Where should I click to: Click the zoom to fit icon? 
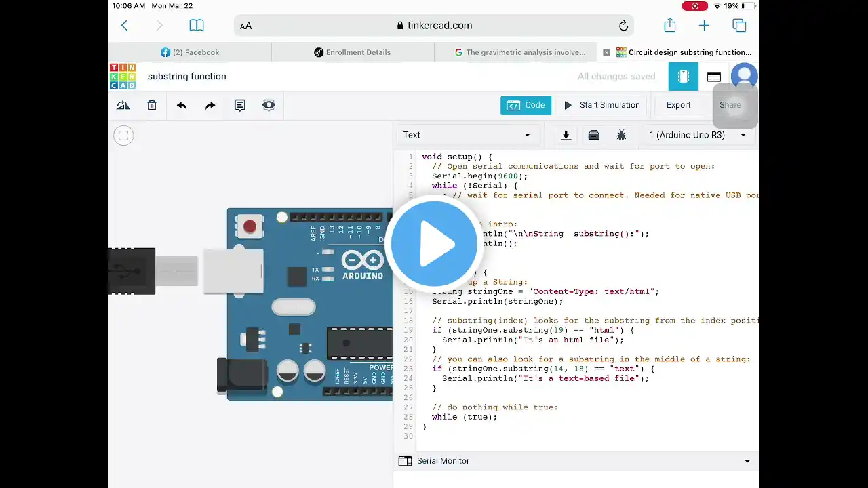click(123, 136)
